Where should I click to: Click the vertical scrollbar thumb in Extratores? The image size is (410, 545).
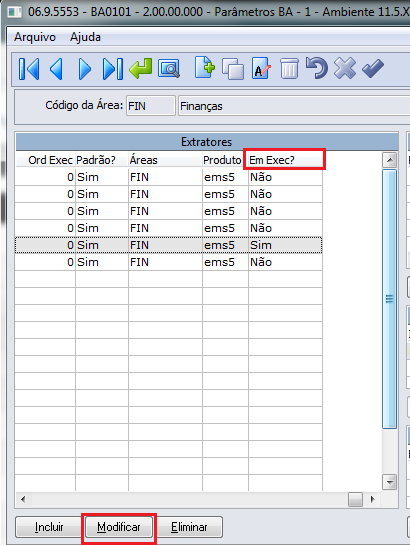click(390, 299)
